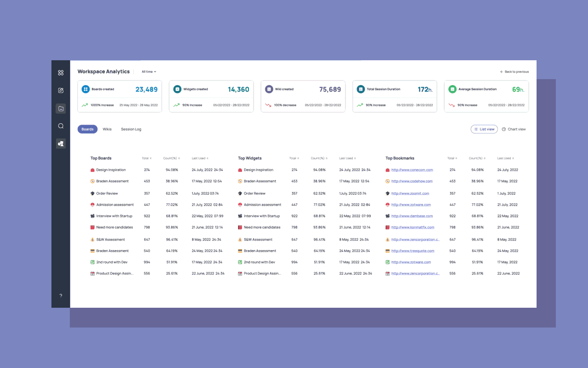Select Product Design Assin... row in Top Boards
The height and width of the screenshot is (368, 588).
(x=158, y=274)
